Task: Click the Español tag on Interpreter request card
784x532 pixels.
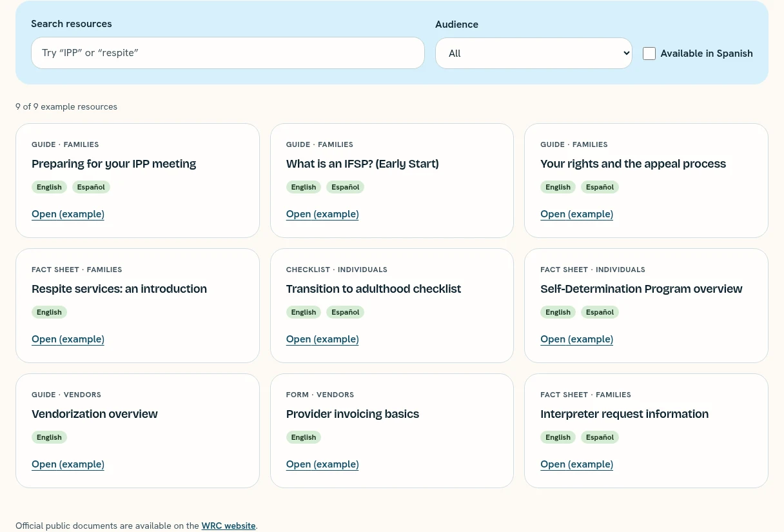Action: tap(600, 437)
